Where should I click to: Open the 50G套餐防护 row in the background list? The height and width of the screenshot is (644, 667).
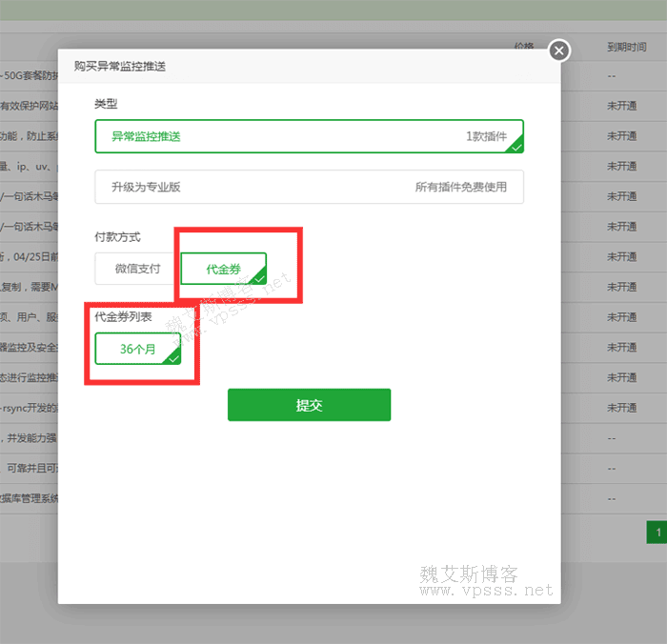coord(29,75)
